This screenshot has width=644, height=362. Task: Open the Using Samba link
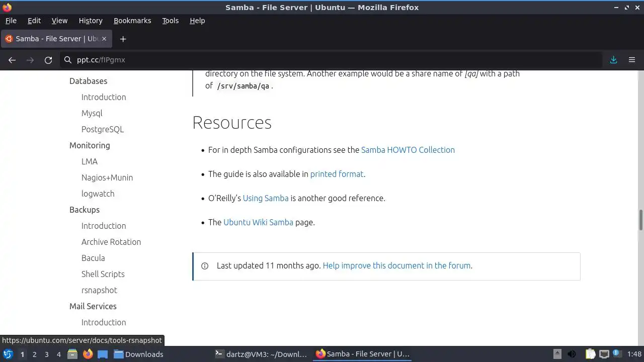(266, 198)
